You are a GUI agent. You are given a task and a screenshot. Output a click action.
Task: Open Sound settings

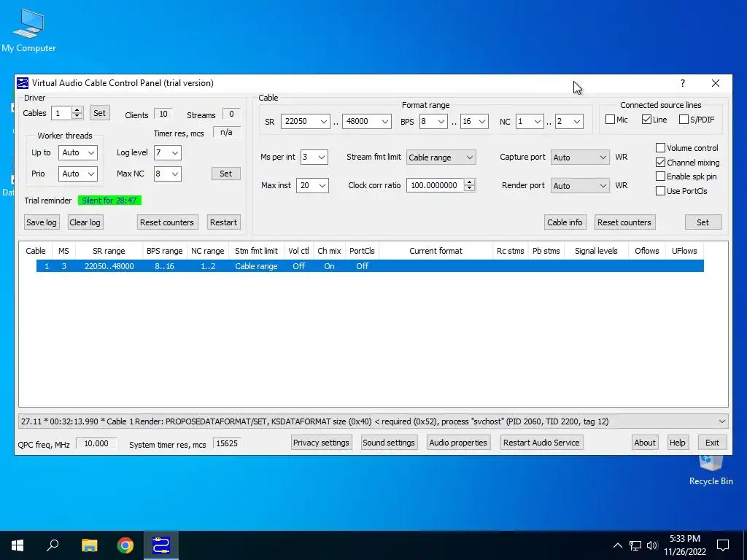tap(389, 443)
